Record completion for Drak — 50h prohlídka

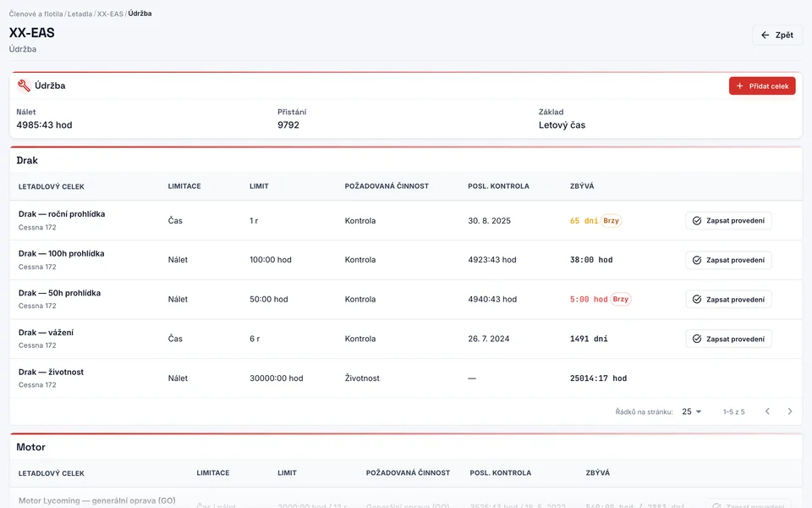pyautogui.click(x=728, y=299)
